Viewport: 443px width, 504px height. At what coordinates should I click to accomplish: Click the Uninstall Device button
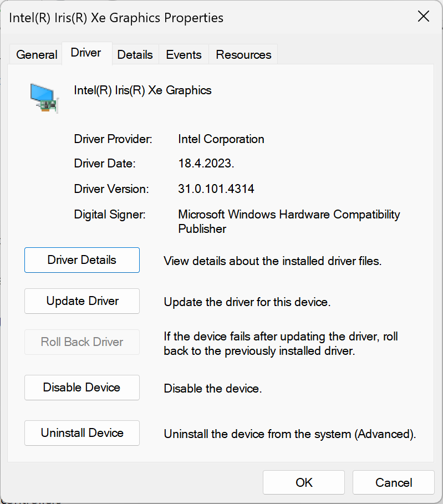(x=82, y=433)
